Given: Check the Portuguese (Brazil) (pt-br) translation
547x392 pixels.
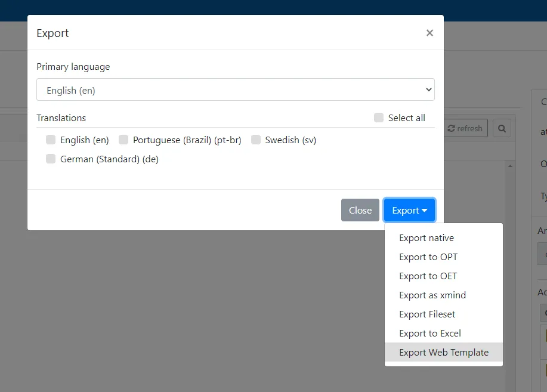Looking at the screenshot, I should [123, 140].
